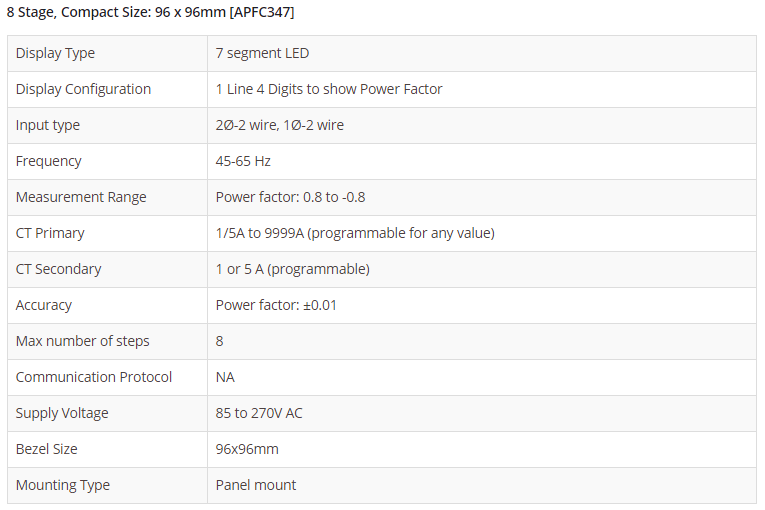Click the Communication Protocol label
Screen dimensions: 765x510
point(94,377)
